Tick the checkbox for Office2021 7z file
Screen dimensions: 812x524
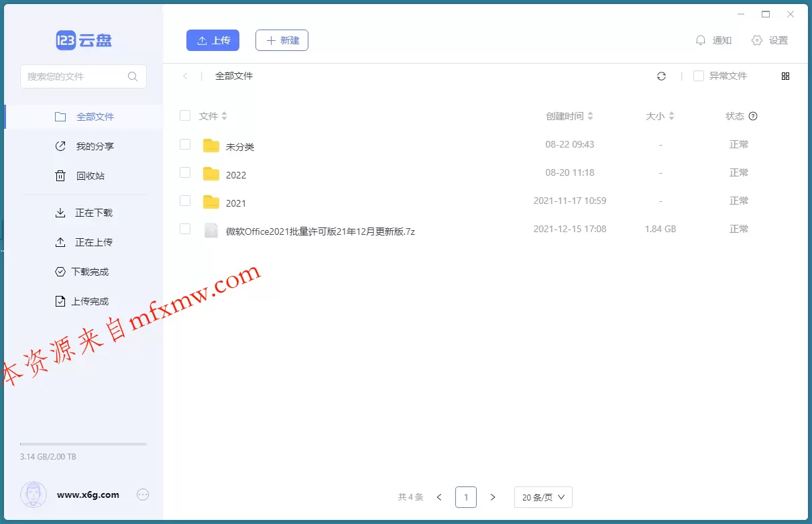pos(185,229)
